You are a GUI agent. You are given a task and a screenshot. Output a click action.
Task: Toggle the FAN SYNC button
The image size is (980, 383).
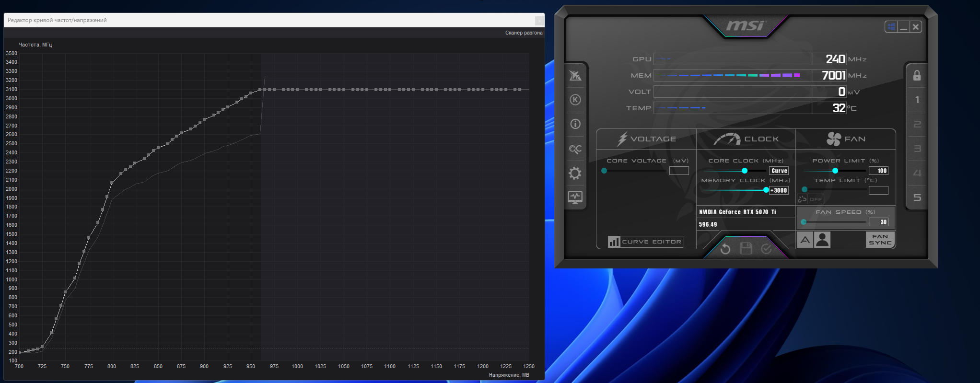(x=880, y=240)
